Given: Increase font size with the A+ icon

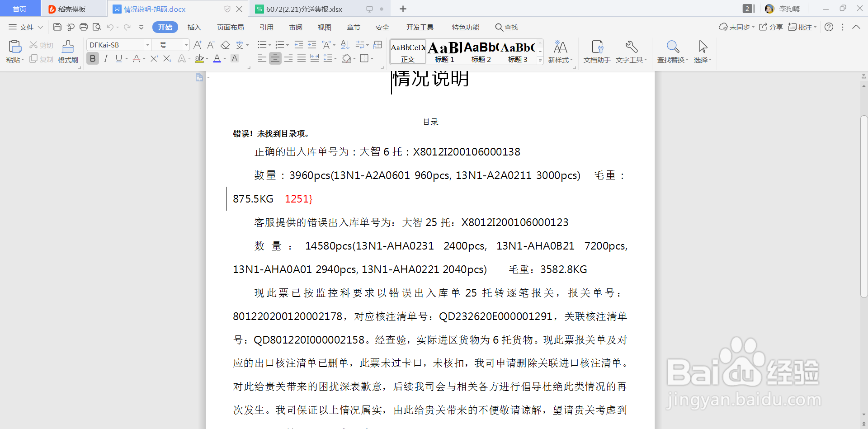Looking at the screenshot, I should 198,45.
